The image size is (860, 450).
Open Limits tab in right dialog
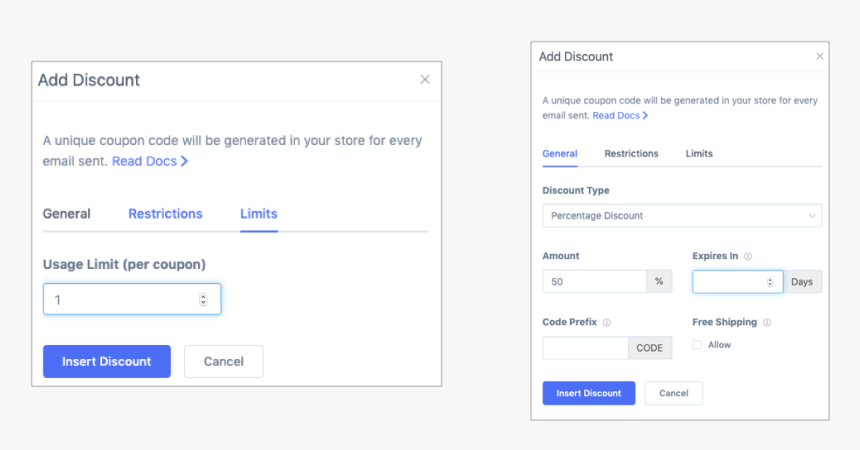(x=699, y=154)
